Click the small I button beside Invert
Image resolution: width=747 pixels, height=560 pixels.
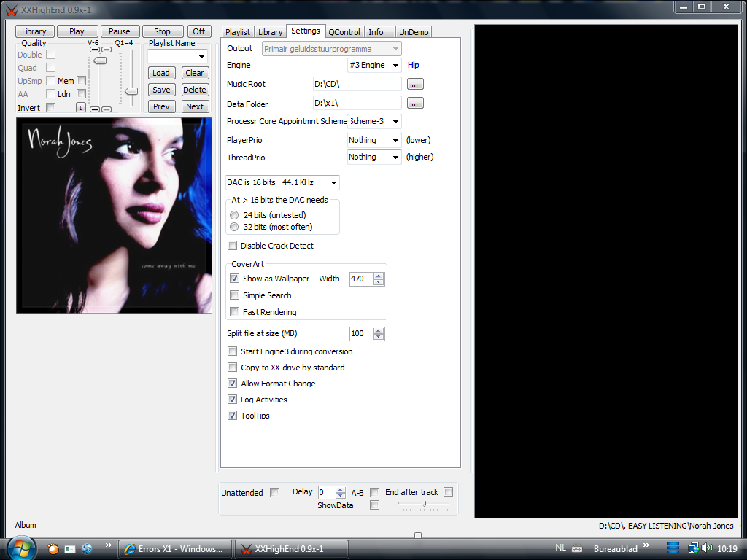click(80, 108)
